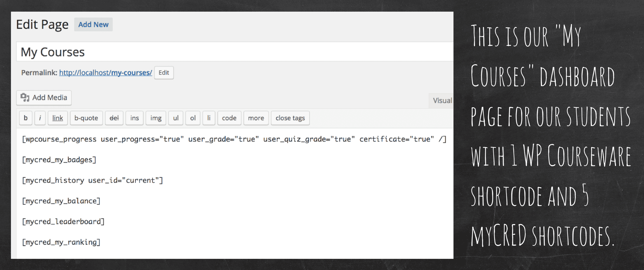This screenshot has height=270, width=644.
Task: Click the del quicktag button
Action: (114, 118)
